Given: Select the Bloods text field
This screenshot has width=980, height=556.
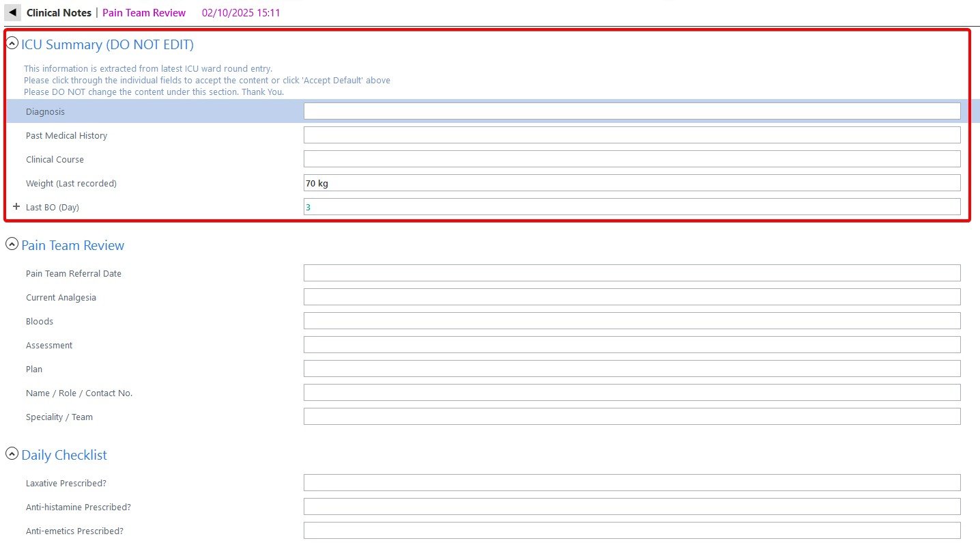Looking at the screenshot, I should [x=631, y=321].
